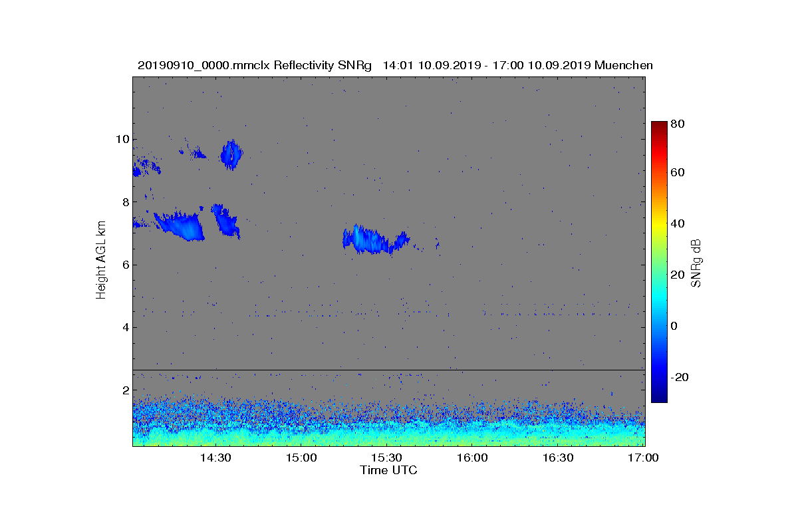Image resolution: width=798 pixels, height=532 pixels.
Task: Click the 14:30 time tick label
Action: click(215, 458)
